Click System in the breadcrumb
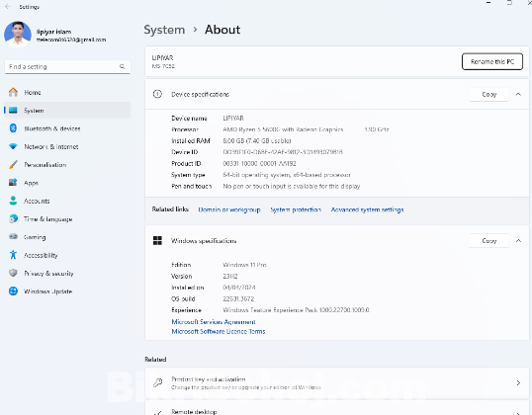 click(164, 30)
